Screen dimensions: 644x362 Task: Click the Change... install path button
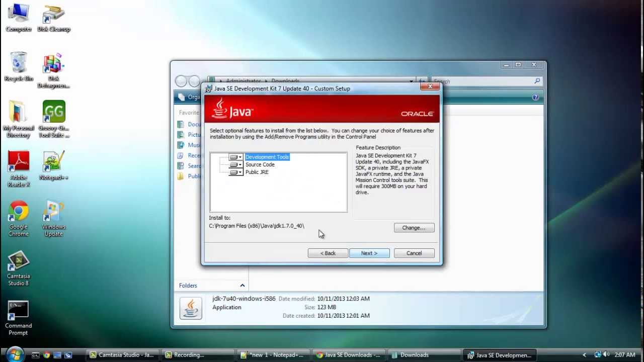tap(414, 228)
